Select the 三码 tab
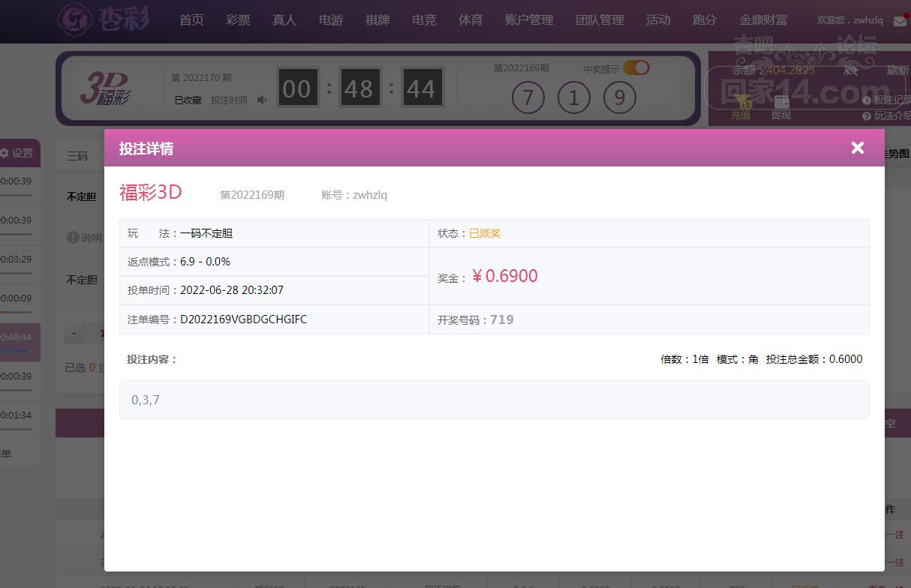 point(77,156)
